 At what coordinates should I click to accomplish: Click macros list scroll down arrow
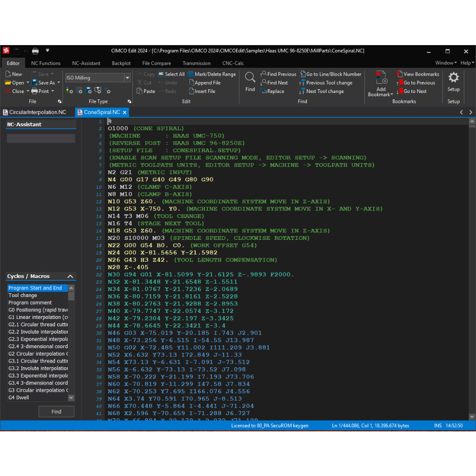click(71, 398)
